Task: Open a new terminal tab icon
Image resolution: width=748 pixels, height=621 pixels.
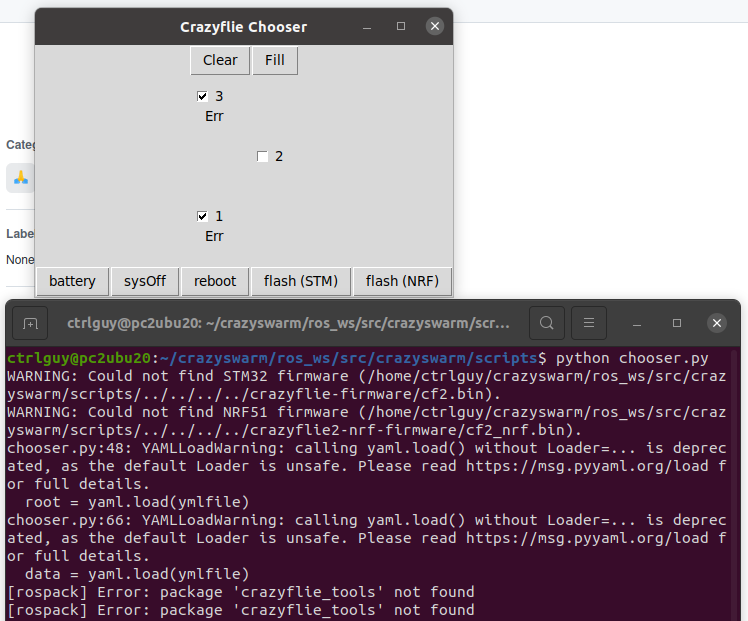Action: [30, 323]
